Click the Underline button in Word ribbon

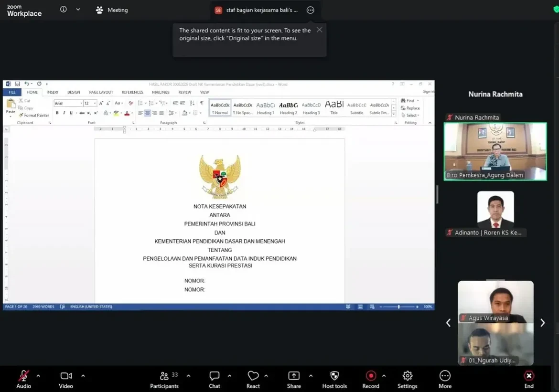tap(71, 113)
